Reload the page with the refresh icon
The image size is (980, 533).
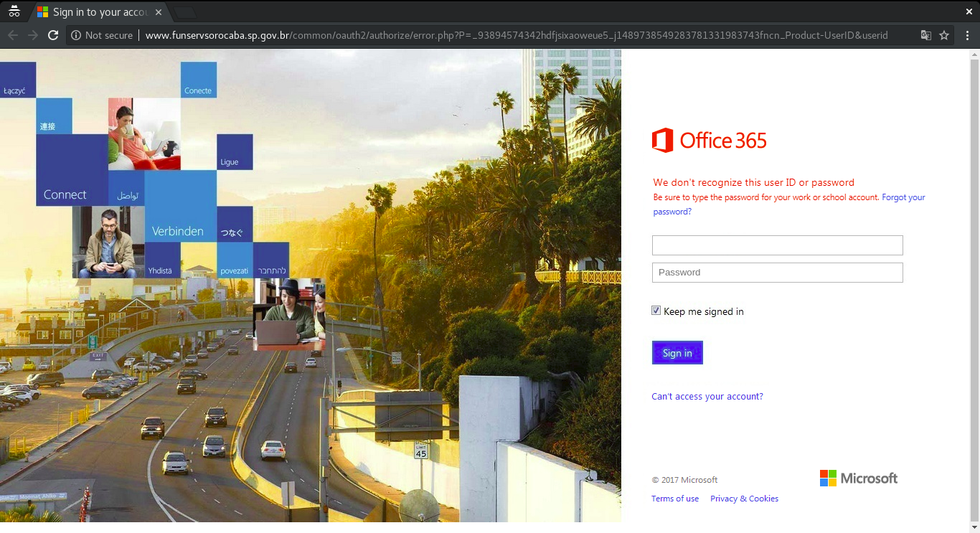click(53, 35)
